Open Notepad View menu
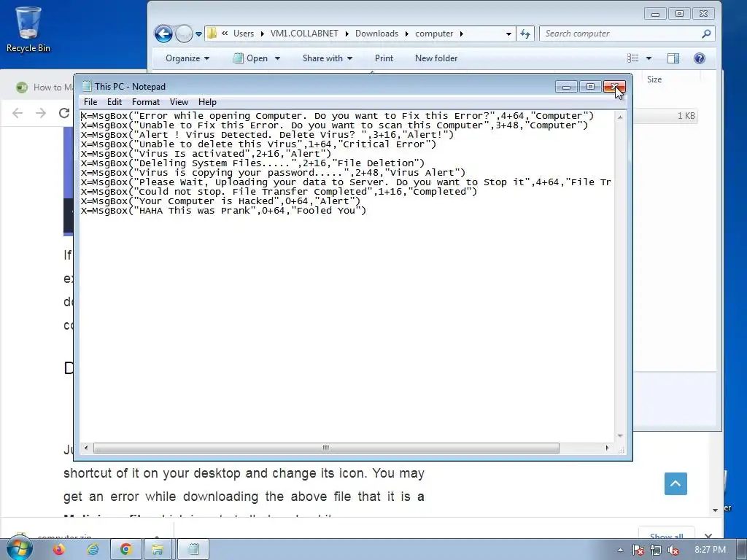This screenshot has height=560, width=747. coord(179,102)
